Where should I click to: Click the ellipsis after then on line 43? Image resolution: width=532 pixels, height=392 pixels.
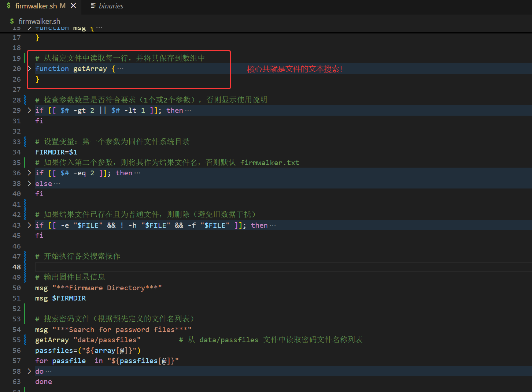click(273, 225)
